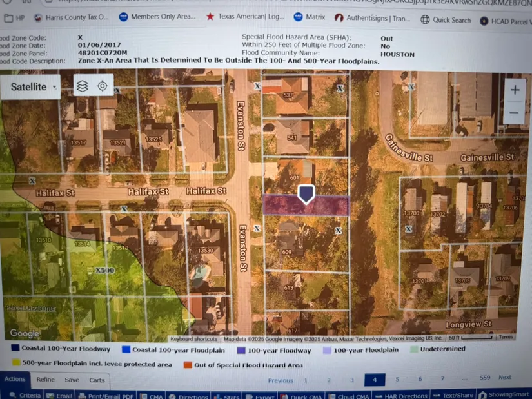Expand the Satellite map type dropdown

34,87
